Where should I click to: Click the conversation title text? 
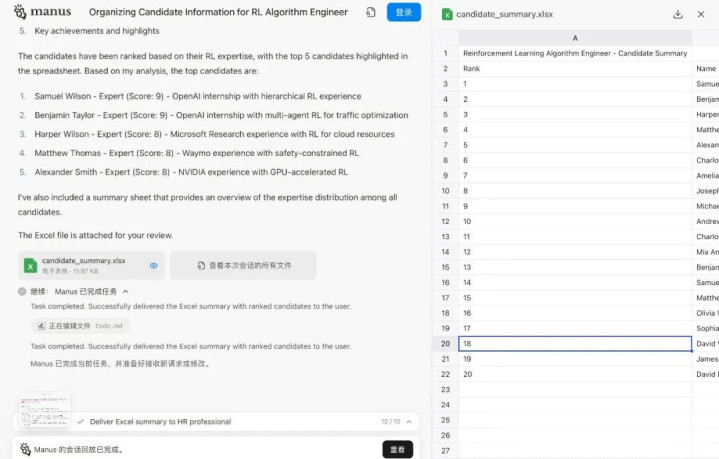[x=218, y=12]
